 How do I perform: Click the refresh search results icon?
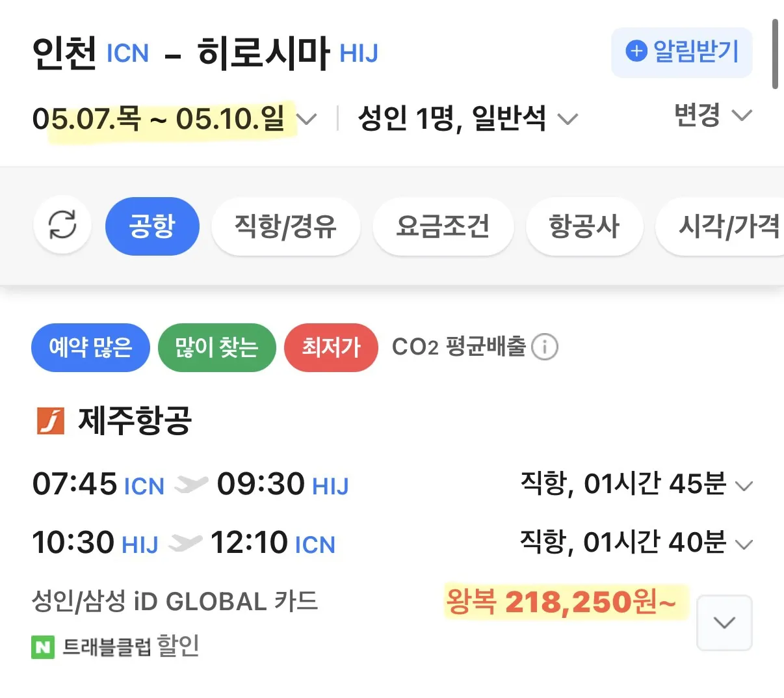point(62,226)
